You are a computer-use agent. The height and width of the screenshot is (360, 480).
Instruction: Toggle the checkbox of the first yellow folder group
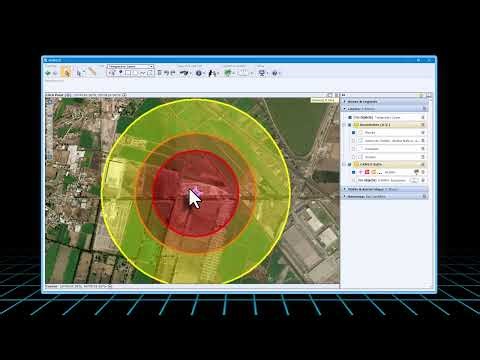point(350,125)
